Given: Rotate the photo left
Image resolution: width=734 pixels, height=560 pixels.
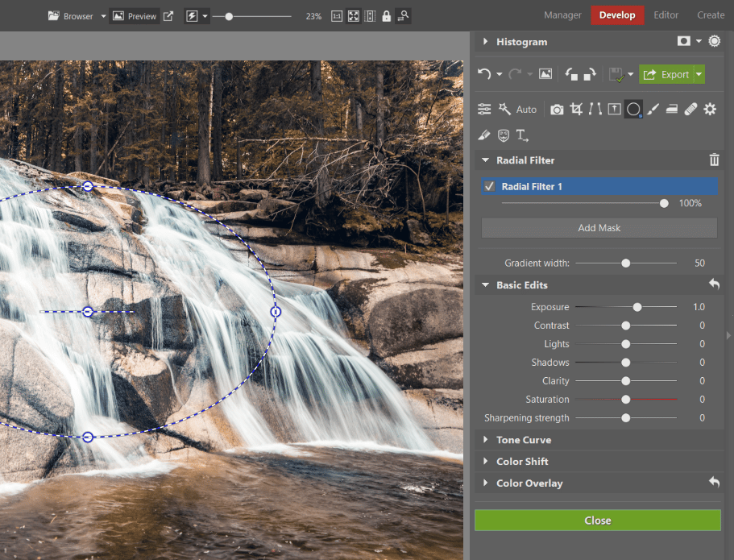Looking at the screenshot, I should 571,74.
